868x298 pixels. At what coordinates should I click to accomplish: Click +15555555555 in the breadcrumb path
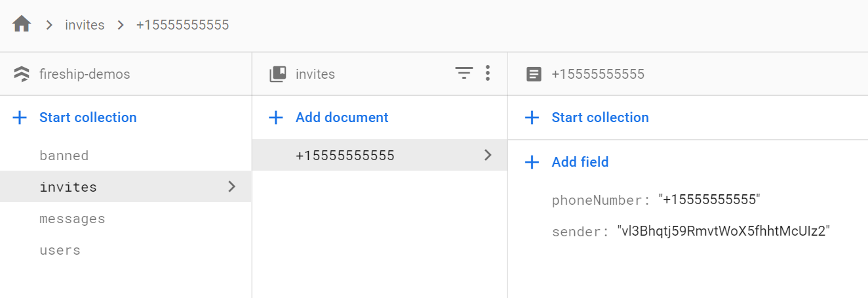pos(182,25)
